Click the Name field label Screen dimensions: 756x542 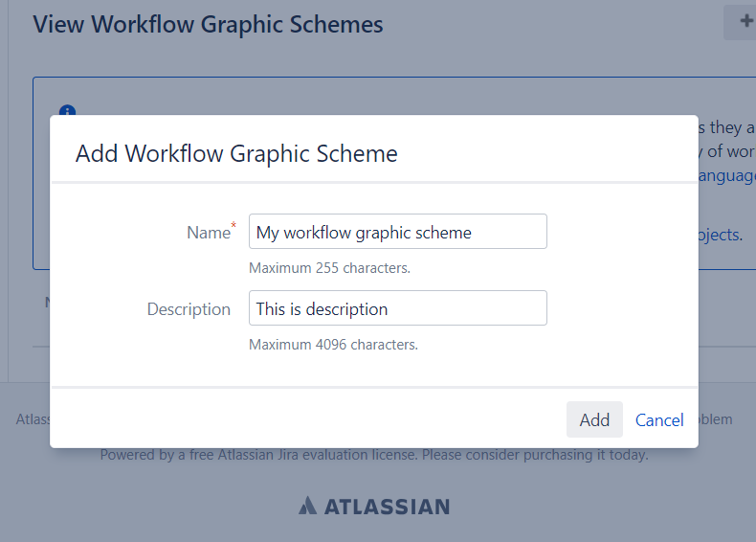click(208, 233)
